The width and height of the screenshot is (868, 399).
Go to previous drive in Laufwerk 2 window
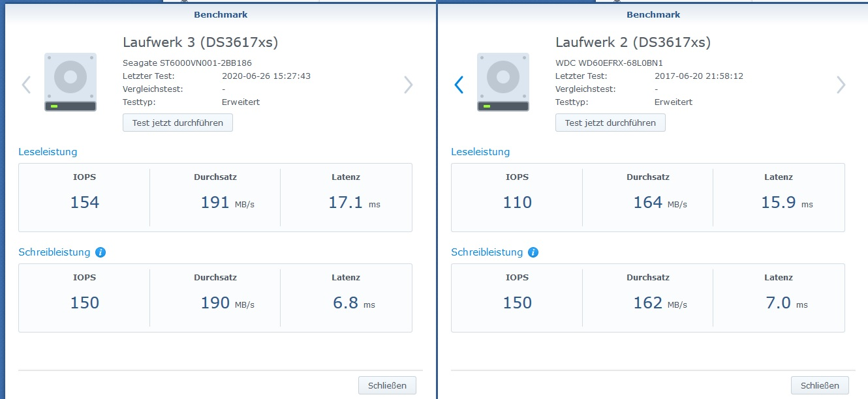click(459, 85)
